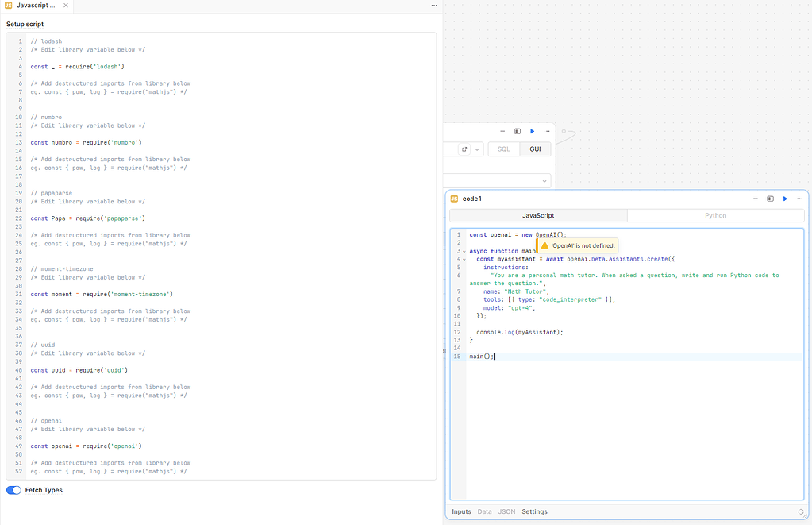This screenshot has width=812, height=525.
Task: Select the JSON tab at the bottom
Action: (x=506, y=511)
